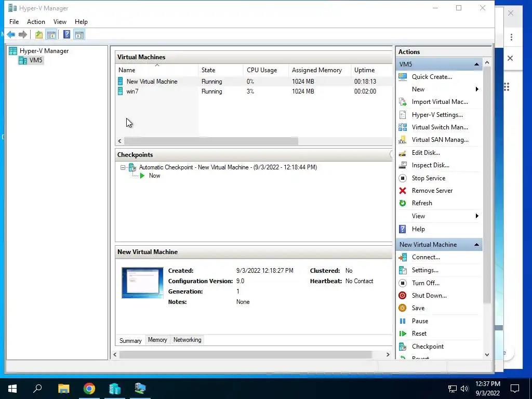The height and width of the screenshot is (399, 532).
Task: Open the File menu
Action: [14, 22]
